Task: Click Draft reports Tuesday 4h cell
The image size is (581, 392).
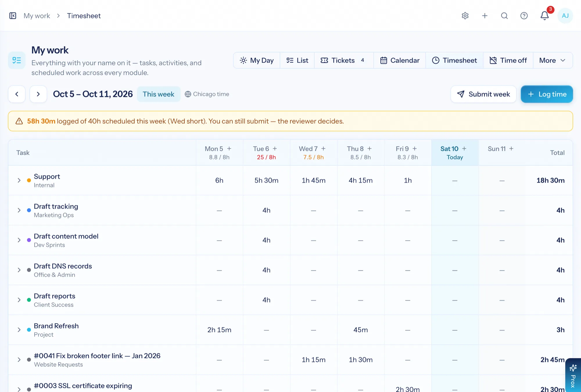Action: (x=266, y=300)
